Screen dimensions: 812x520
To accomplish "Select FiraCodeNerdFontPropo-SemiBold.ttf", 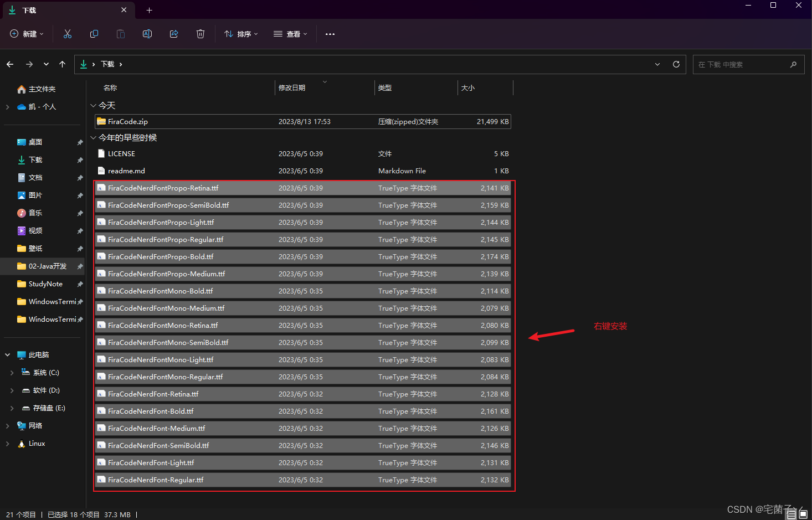I will [303, 205].
